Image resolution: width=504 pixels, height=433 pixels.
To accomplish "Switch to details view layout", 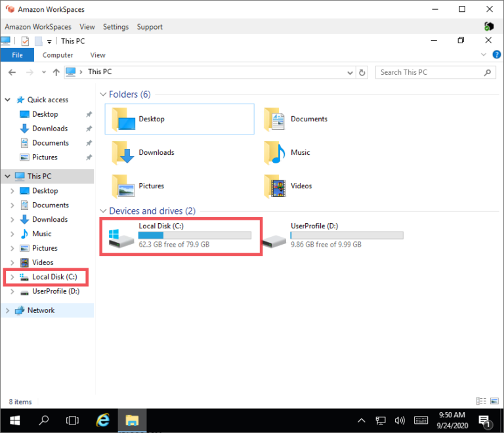I will [482, 402].
